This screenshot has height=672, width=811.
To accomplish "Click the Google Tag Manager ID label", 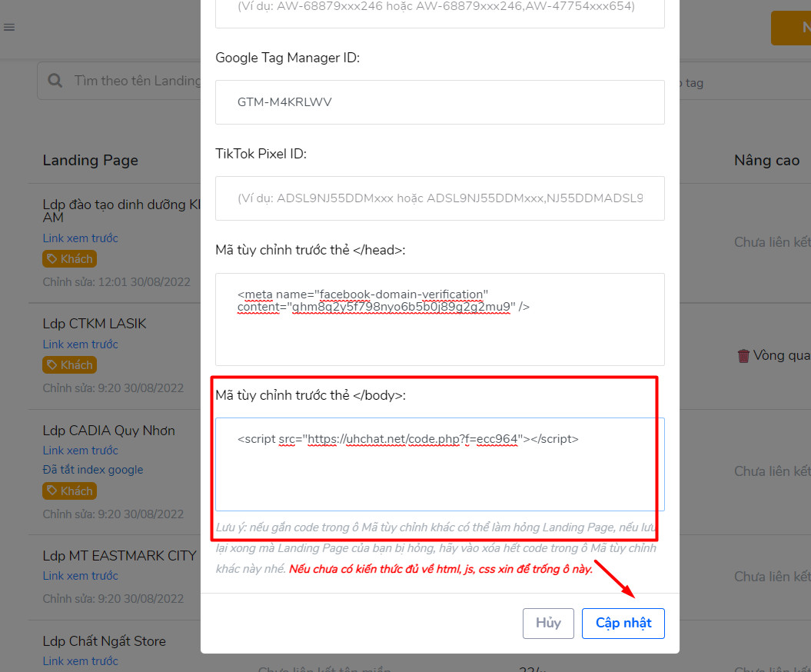I will (x=288, y=58).
